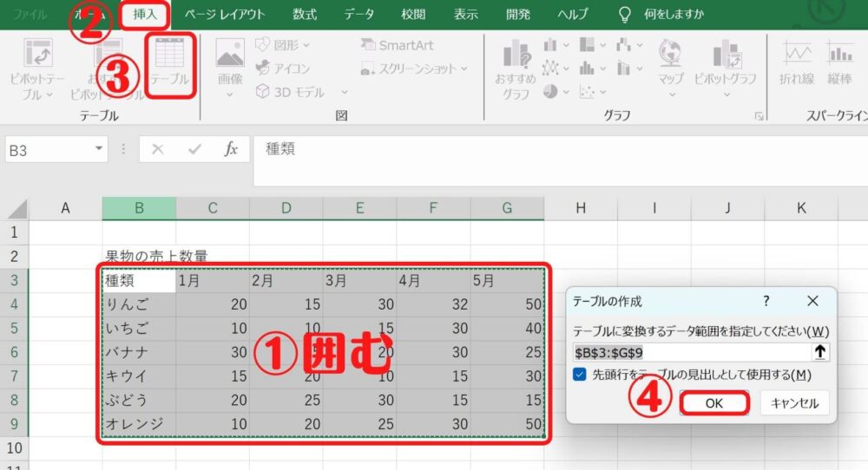Click the 5月 header cell
The image size is (868, 470).
tap(507, 280)
